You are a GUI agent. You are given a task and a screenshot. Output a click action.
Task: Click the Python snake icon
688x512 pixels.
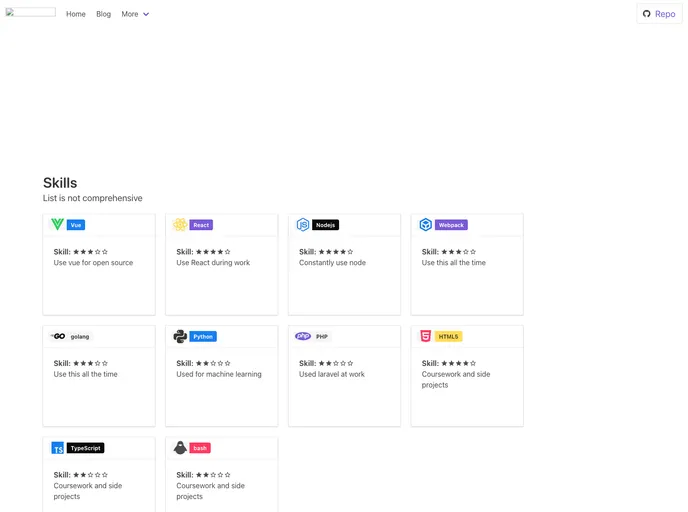180,336
